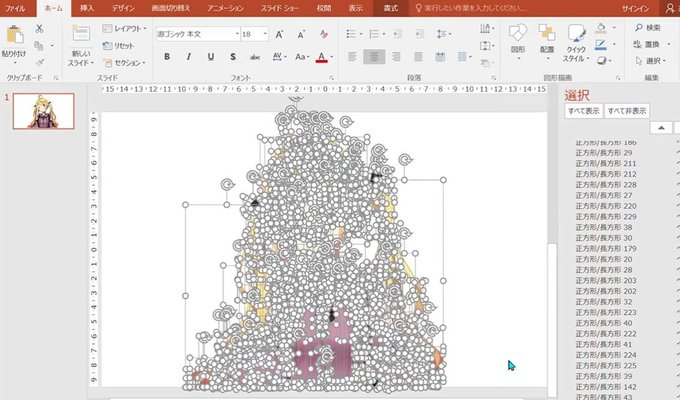Open the Columns dropdown
The width and height of the screenshot is (680, 400).
(464, 56)
